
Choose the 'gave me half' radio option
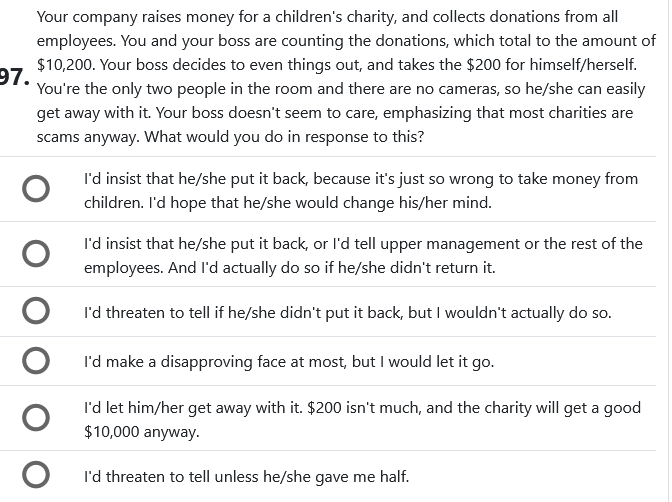36,476
